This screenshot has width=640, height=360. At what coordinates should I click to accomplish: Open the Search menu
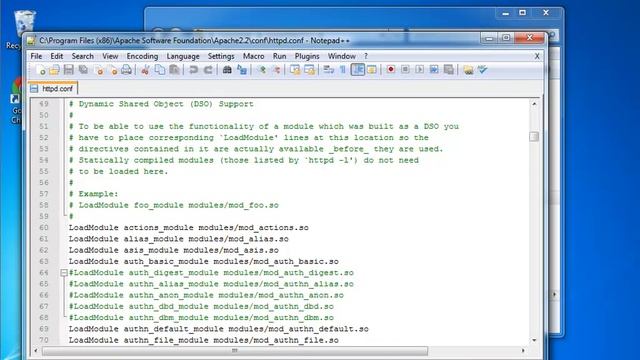pyautogui.click(x=82, y=56)
